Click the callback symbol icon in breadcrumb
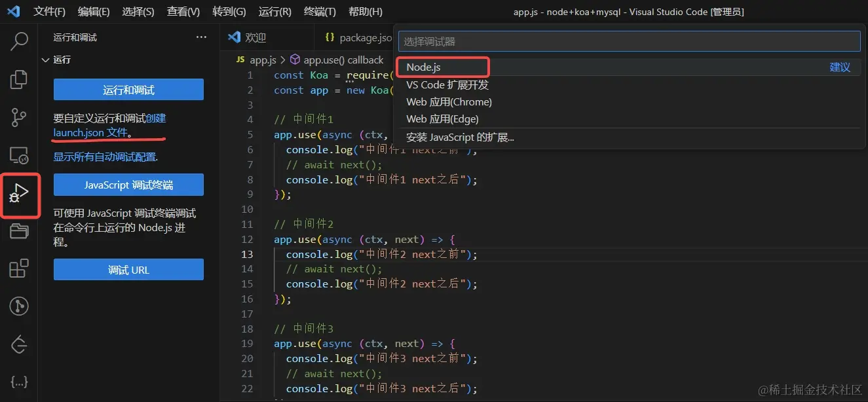 [294, 60]
